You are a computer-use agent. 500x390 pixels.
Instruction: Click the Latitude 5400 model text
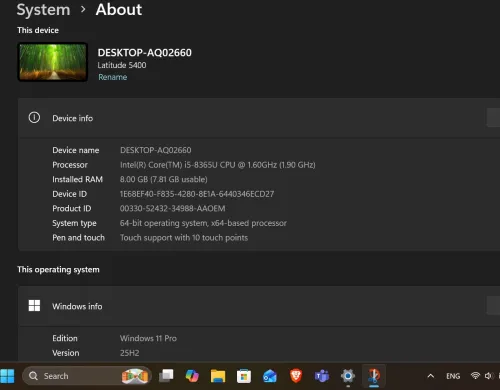click(x=122, y=65)
